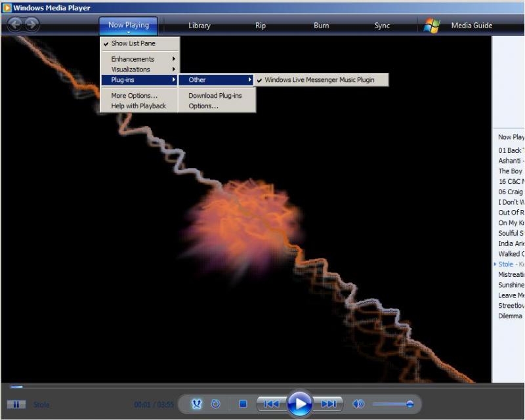This screenshot has height=420, width=525.
Task: Select the Ashanti track in playlist
Action: point(511,161)
